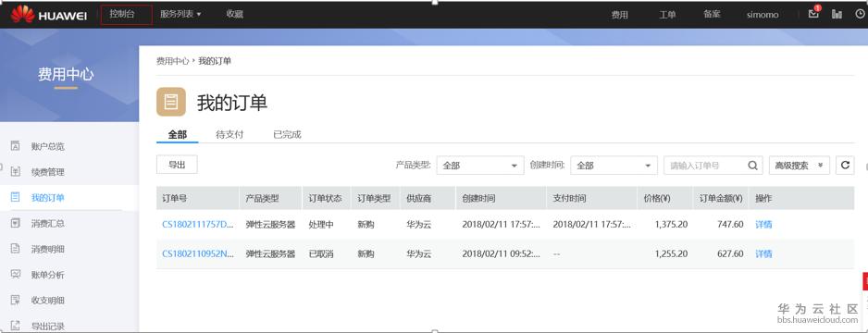This screenshot has width=868, height=333.
Task: Click the Huawei logo
Action: pos(48,15)
